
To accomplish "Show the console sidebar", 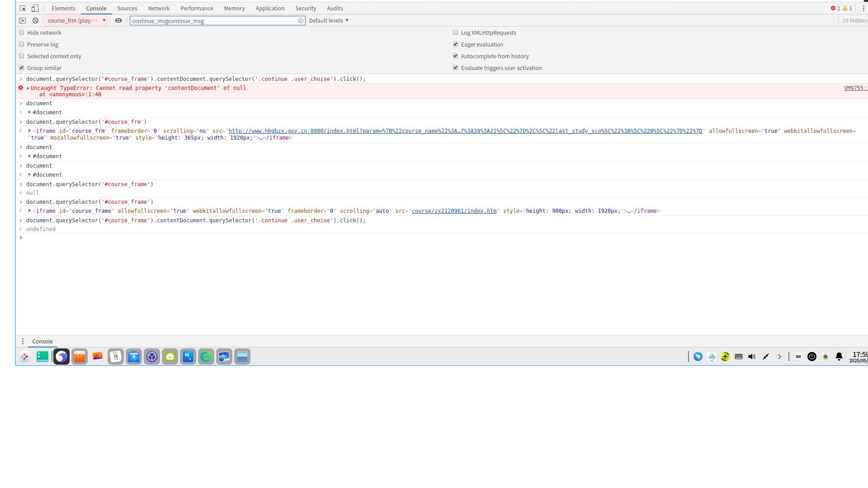I will [x=22, y=20].
